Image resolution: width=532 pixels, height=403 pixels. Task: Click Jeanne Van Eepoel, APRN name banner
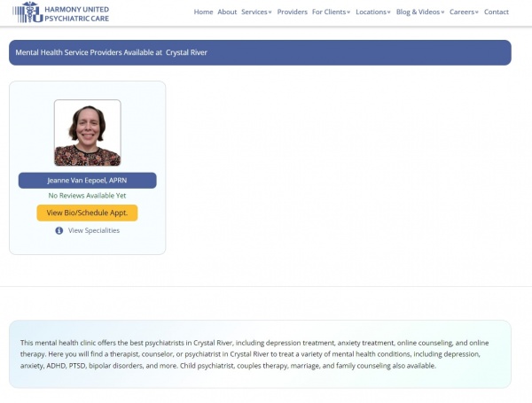[x=87, y=181]
